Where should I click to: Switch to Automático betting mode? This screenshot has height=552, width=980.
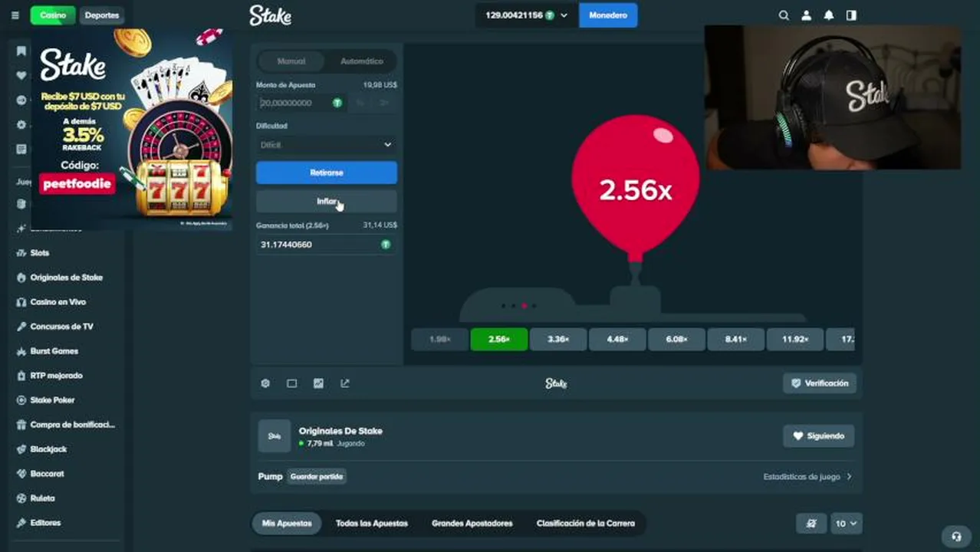tap(361, 61)
